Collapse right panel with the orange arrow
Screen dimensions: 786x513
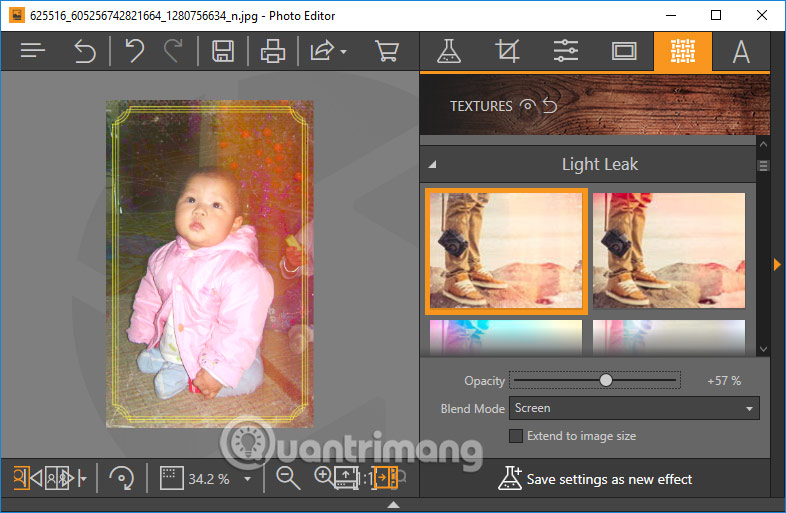[777, 265]
